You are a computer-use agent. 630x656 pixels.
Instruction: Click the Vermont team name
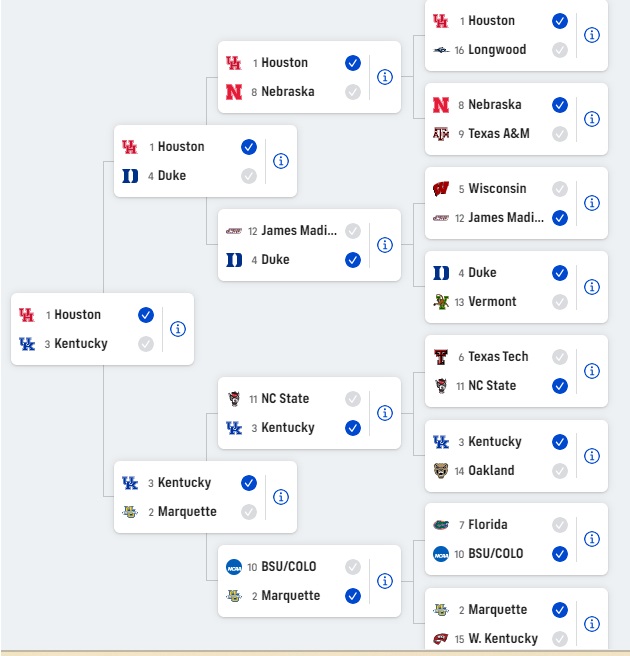pyautogui.click(x=492, y=302)
